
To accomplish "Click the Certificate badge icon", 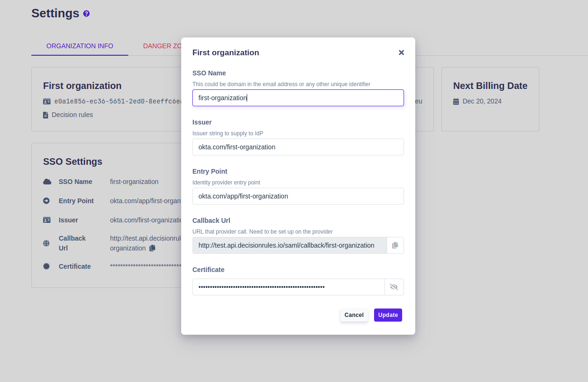I will [46, 266].
